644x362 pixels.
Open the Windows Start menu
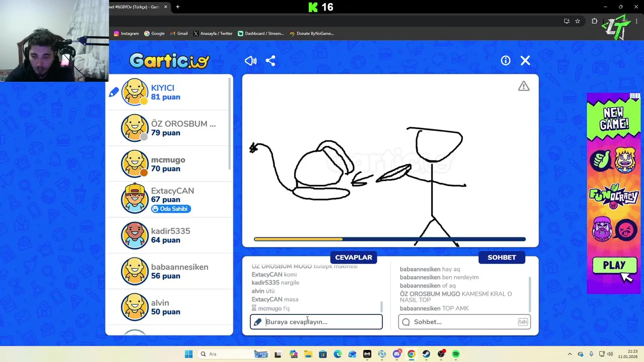[189, 354]
